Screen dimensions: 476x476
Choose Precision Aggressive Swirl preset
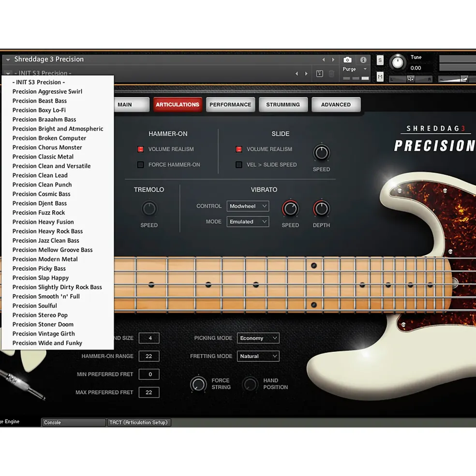pos(58,91)
